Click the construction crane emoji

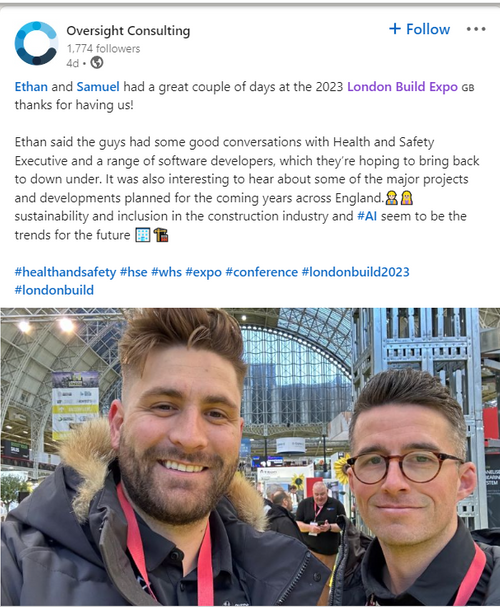point(161,235)
